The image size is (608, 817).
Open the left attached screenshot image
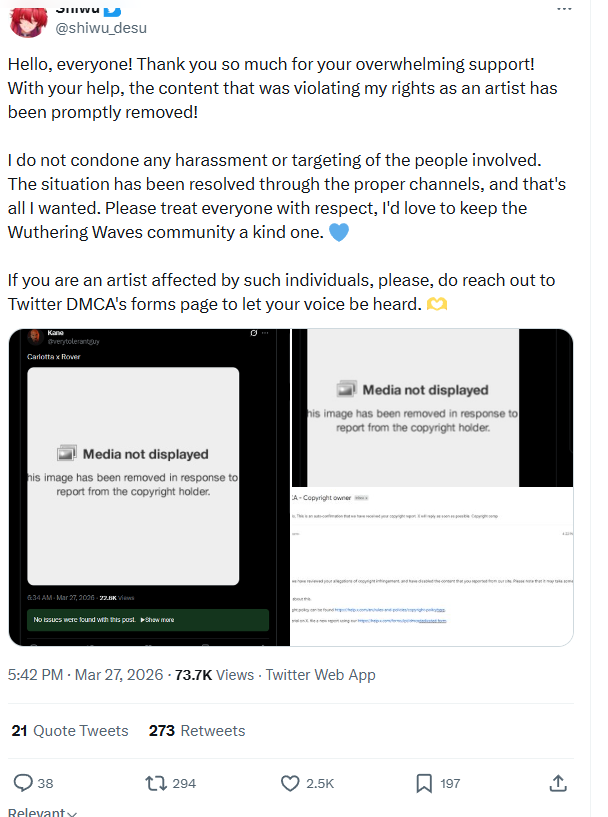[148, 487]
